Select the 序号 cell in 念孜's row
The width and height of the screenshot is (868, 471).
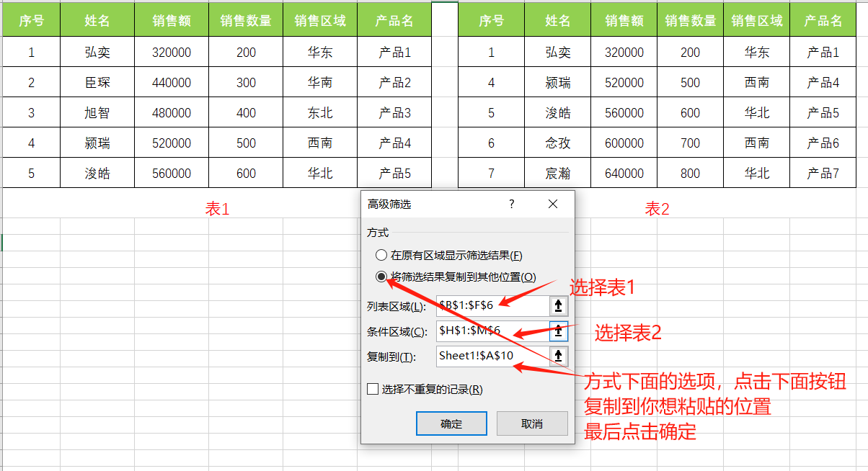click(x=491, y=143)
